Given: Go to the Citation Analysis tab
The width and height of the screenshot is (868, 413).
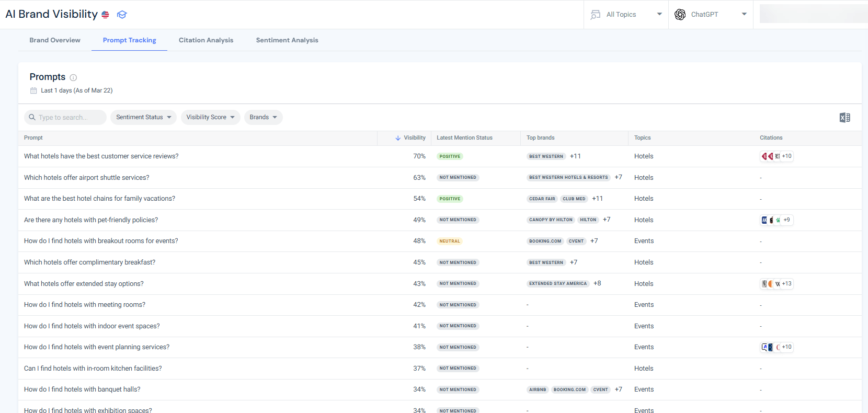Looking at the screenshot, I should point(206,40).
